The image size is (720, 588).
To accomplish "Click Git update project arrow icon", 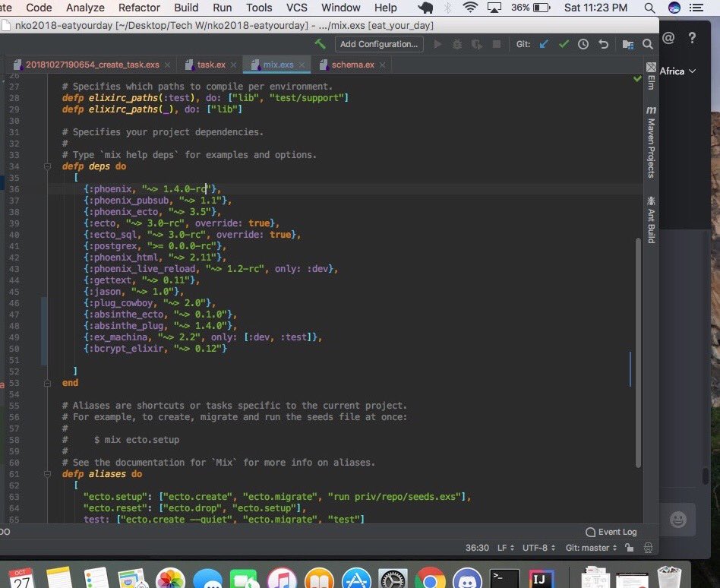I will (x=544, y=44).
